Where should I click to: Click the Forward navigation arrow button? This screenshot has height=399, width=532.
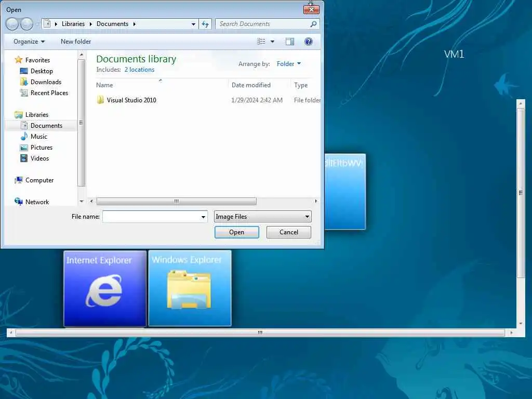[27, 24]
